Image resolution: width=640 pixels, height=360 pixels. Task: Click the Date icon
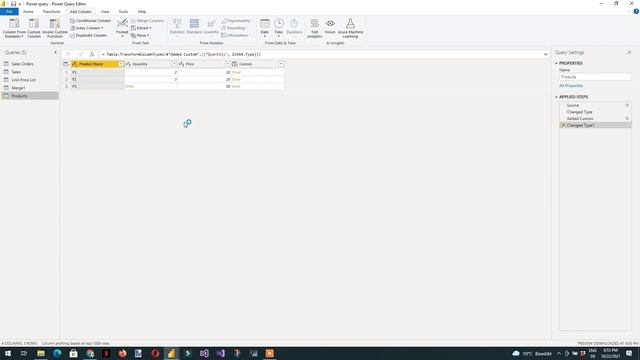pos(265,23)
